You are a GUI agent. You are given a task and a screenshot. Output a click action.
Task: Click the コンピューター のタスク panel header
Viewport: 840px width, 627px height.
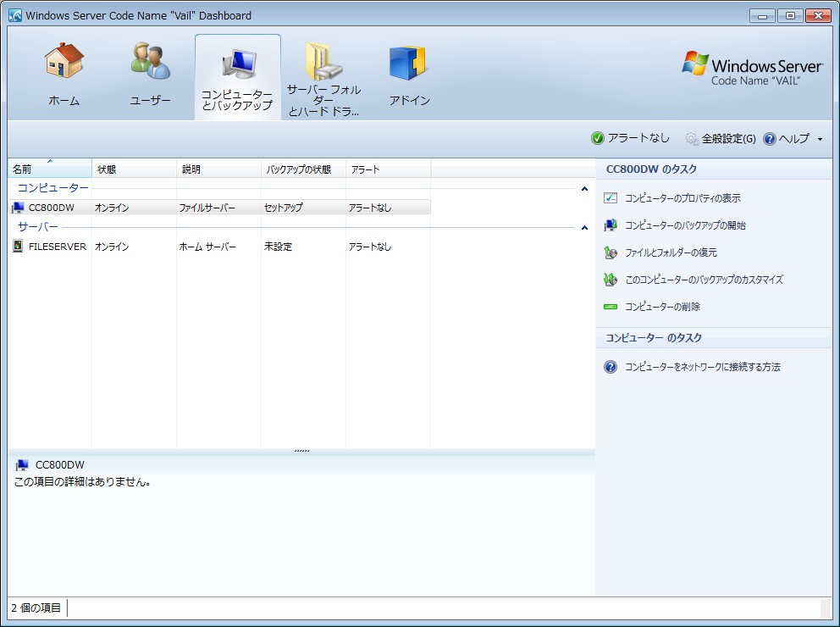coord(654,337)
